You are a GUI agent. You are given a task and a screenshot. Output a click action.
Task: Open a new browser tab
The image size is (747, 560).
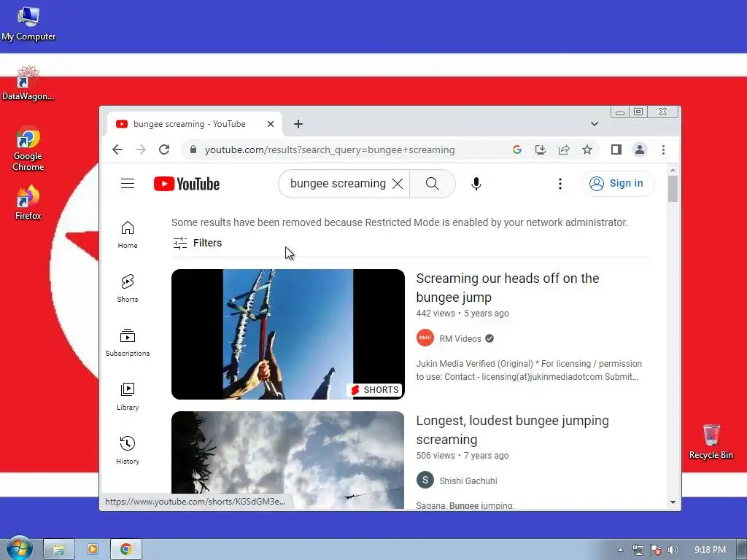coord(298,124)
